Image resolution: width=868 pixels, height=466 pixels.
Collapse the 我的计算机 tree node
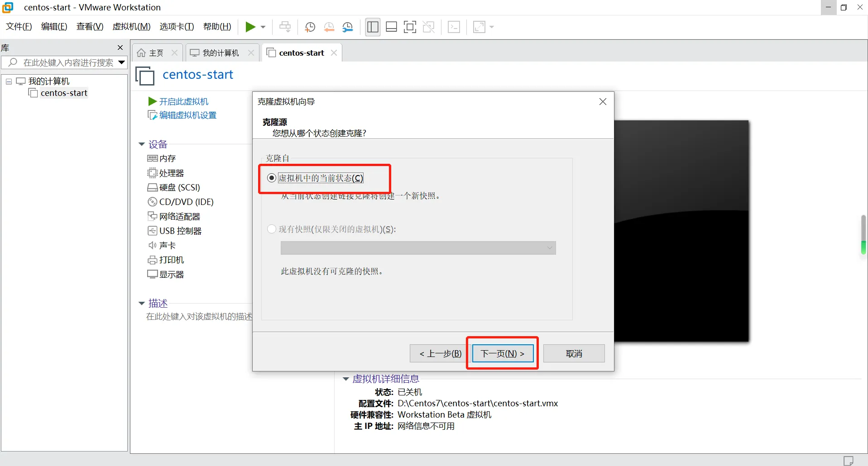click(9, 81)
